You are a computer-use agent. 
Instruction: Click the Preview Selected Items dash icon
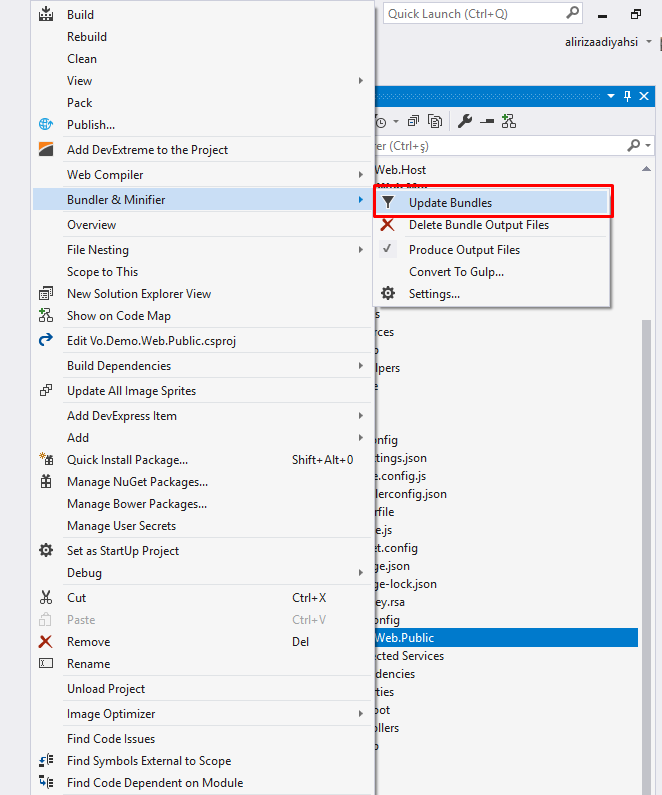coord(487,121)
